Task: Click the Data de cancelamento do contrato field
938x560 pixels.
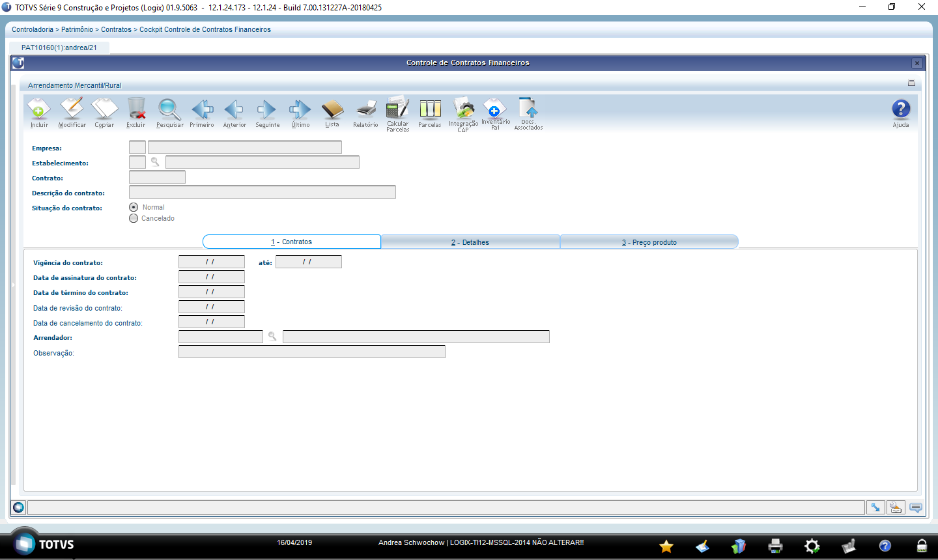Action: click(x=212, y=322)
